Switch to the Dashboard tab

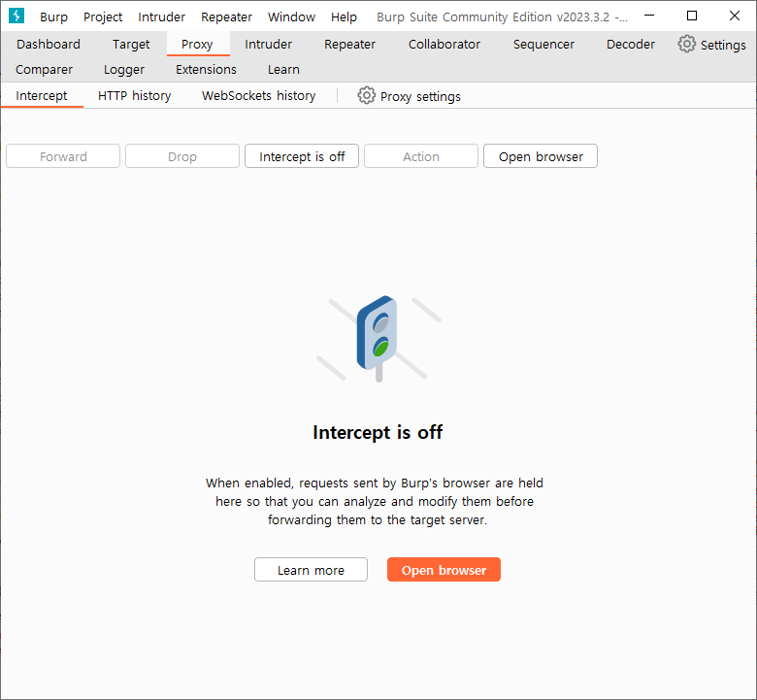click(x=49, y=44)
